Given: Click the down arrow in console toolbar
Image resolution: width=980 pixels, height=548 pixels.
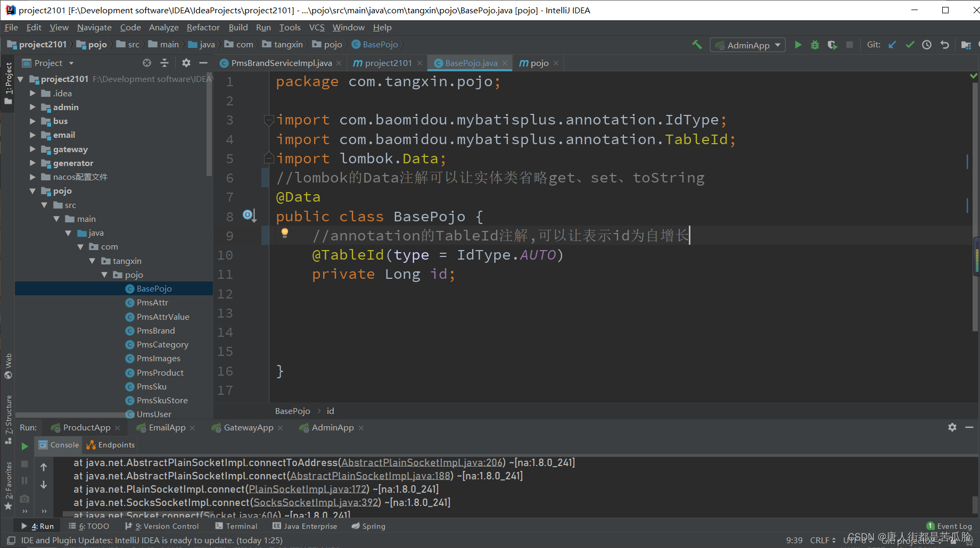Looking at the screenshot, I should 44,485.
